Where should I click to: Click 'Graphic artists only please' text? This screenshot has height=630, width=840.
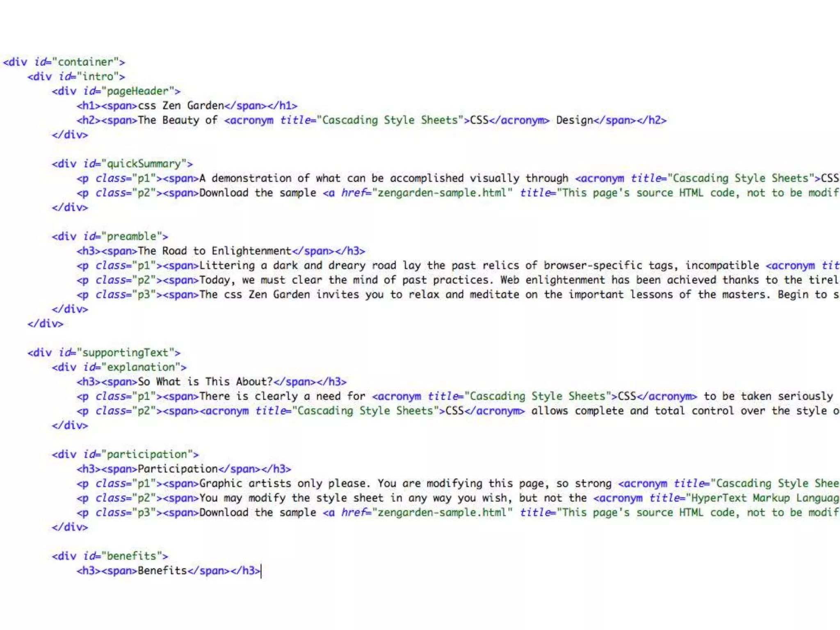284,484
